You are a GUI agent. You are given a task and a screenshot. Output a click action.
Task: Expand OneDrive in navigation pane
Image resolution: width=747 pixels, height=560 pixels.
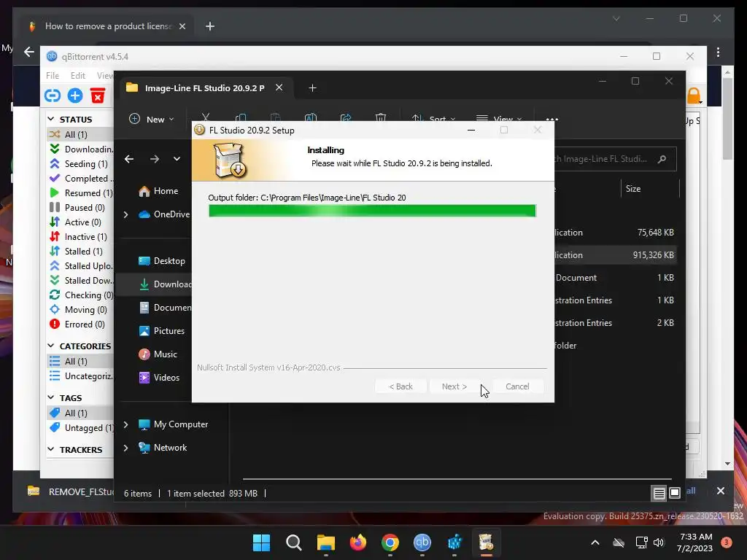point(125,215)
